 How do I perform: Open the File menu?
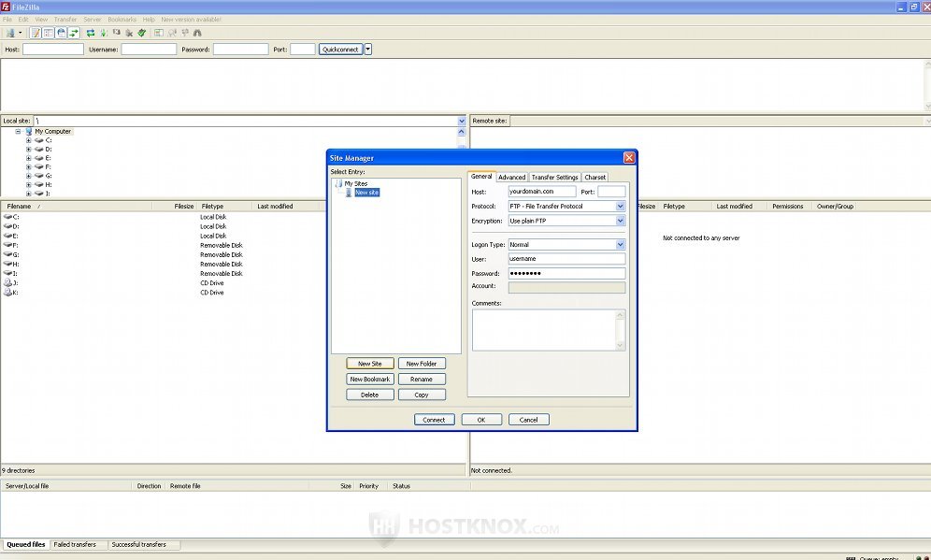click(7, 19)
